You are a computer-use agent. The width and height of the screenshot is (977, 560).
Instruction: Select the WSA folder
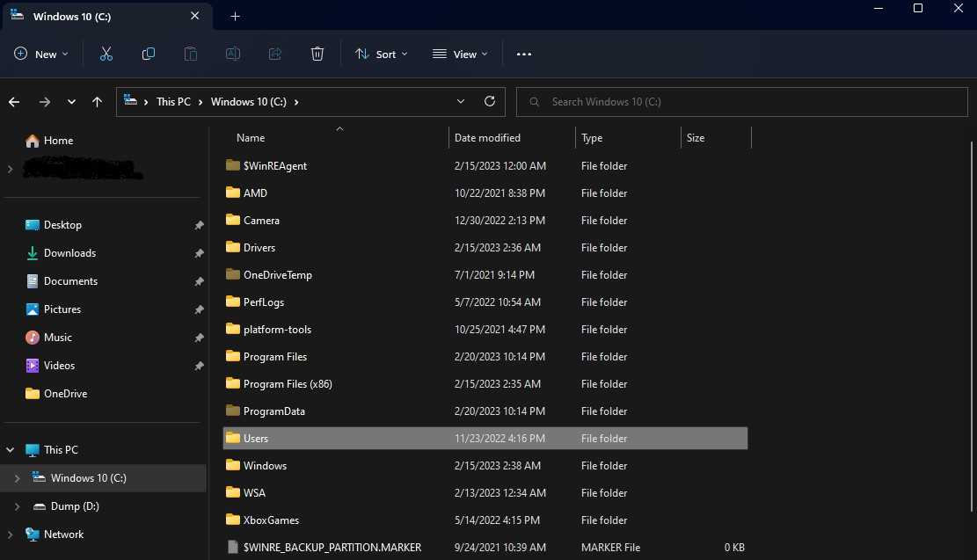point(485,492)
